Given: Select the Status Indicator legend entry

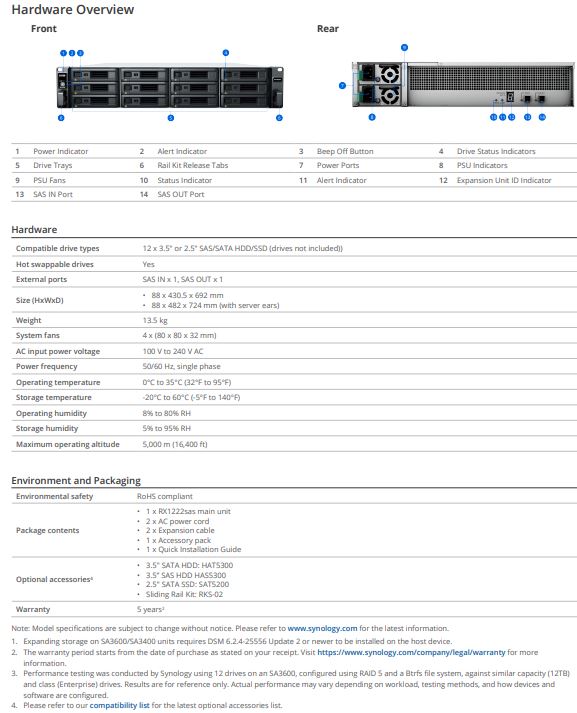Looking at the screenshot, I should coord(185,181).
